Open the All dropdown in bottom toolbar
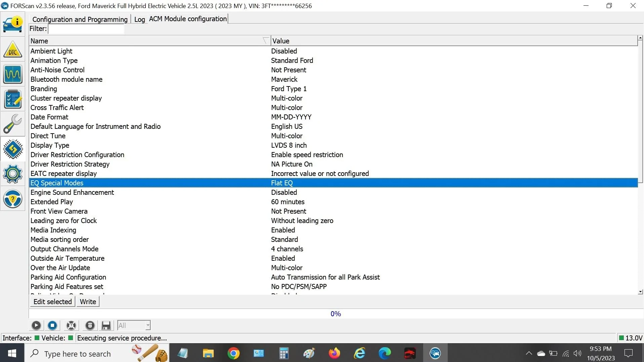The height and width of the screenshot is (362, 644). pos(134,325)
